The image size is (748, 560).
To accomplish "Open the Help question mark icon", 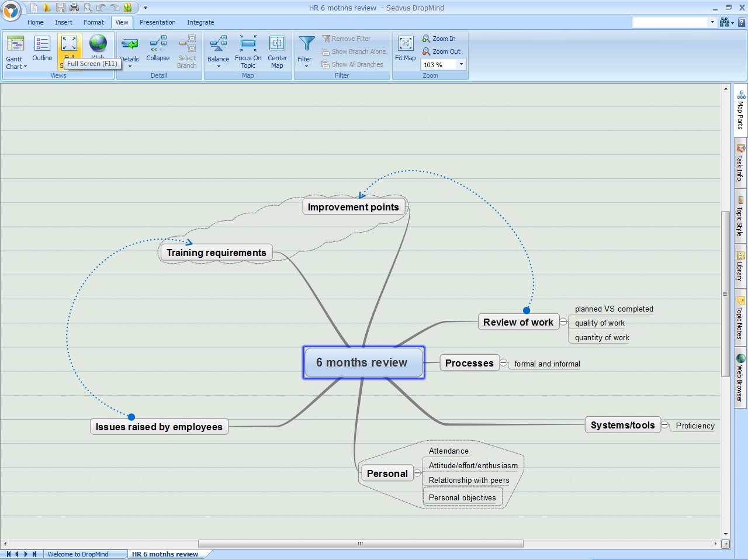I will [x=742, y=22].
